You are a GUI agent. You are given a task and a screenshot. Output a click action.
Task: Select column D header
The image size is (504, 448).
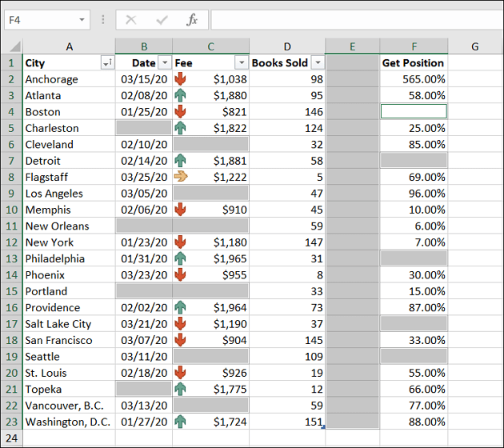pos(287,46)
